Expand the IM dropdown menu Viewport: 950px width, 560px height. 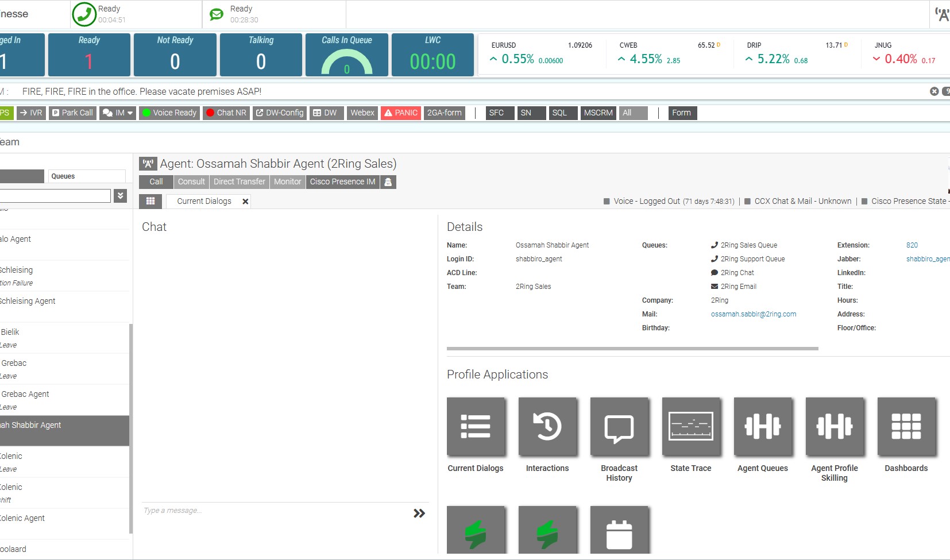(x=118, y=113)
